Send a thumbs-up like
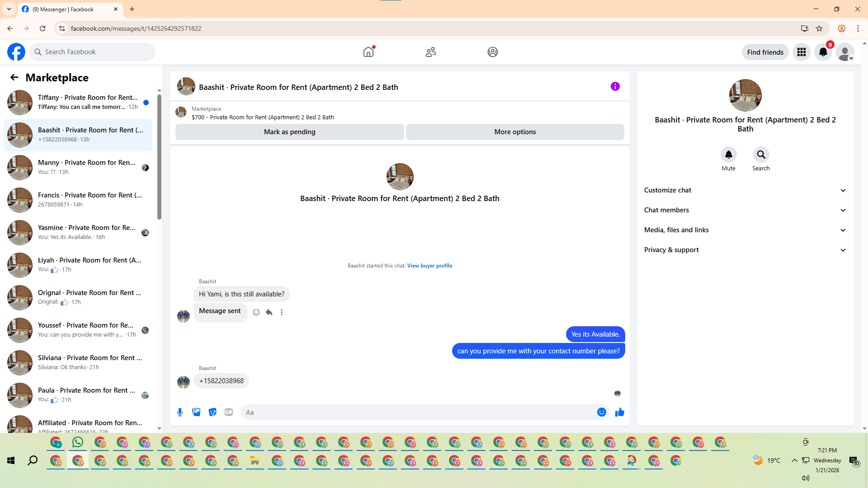Screen dimensions: 868x488 [x=620, y=412]
